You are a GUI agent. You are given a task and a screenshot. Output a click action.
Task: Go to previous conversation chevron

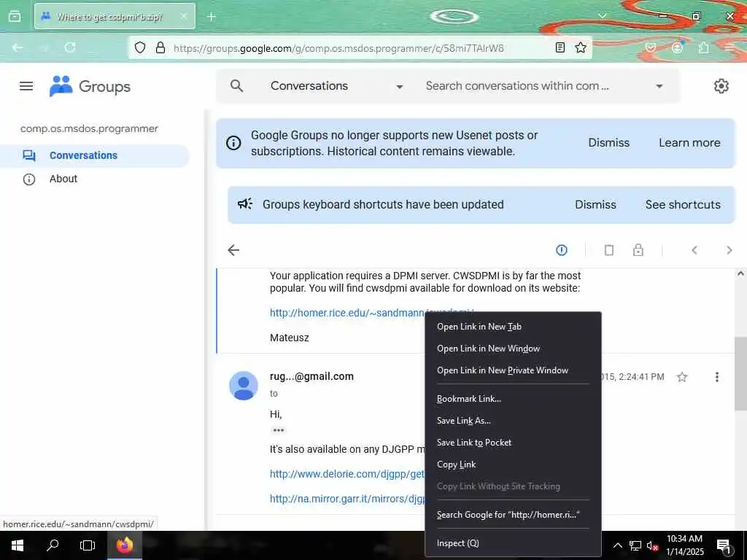pyautogui.click(x=694, y=250)
